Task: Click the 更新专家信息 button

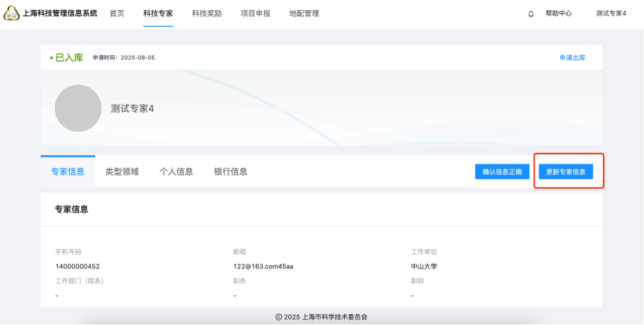Action: (566, 171)
